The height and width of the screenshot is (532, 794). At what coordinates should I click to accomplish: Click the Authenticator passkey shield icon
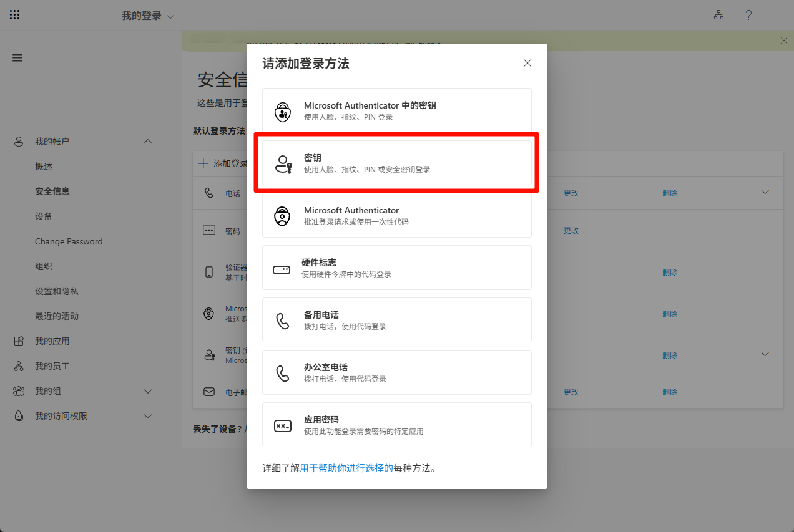point(283,112)
